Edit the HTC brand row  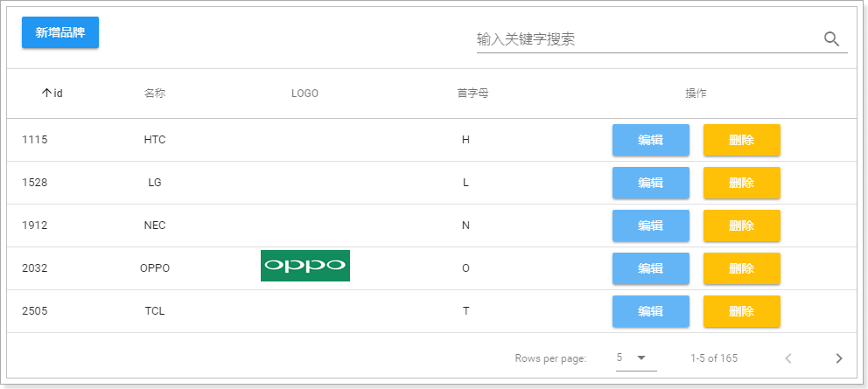coord(650,140)
